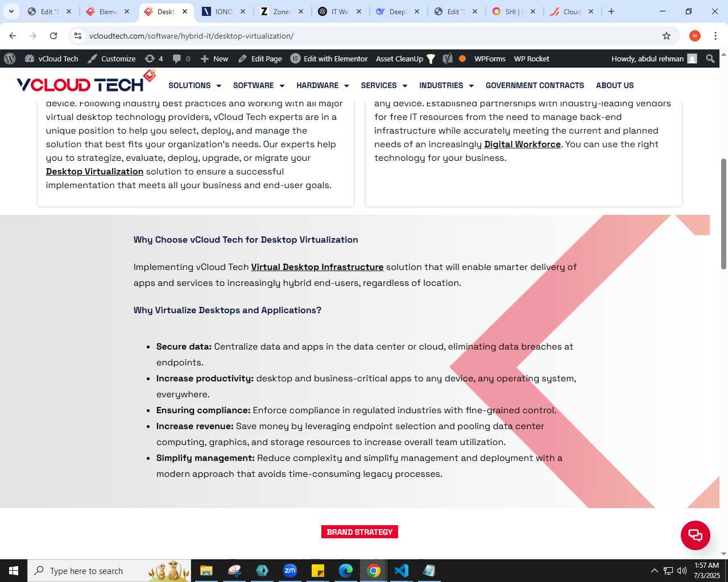Screen dimensions: 728x582
Task: Open Visual Studio Code from taskbar
Action: tap(402, 571)
